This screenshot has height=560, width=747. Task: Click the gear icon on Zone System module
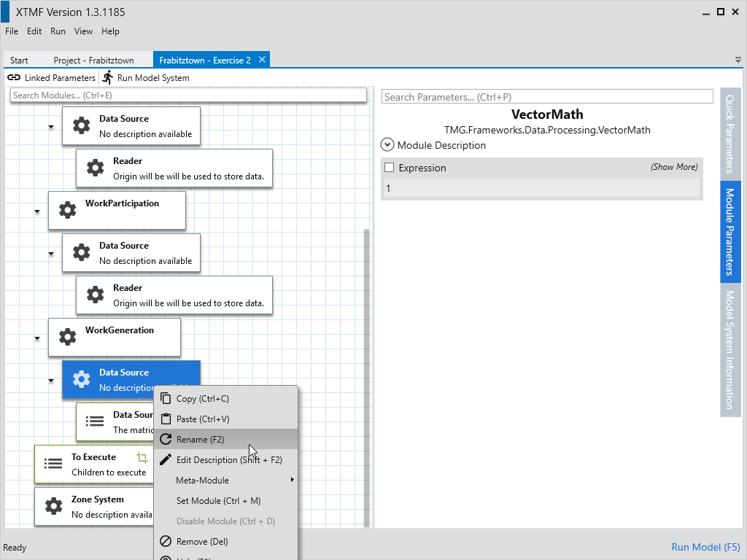point(53,506)
